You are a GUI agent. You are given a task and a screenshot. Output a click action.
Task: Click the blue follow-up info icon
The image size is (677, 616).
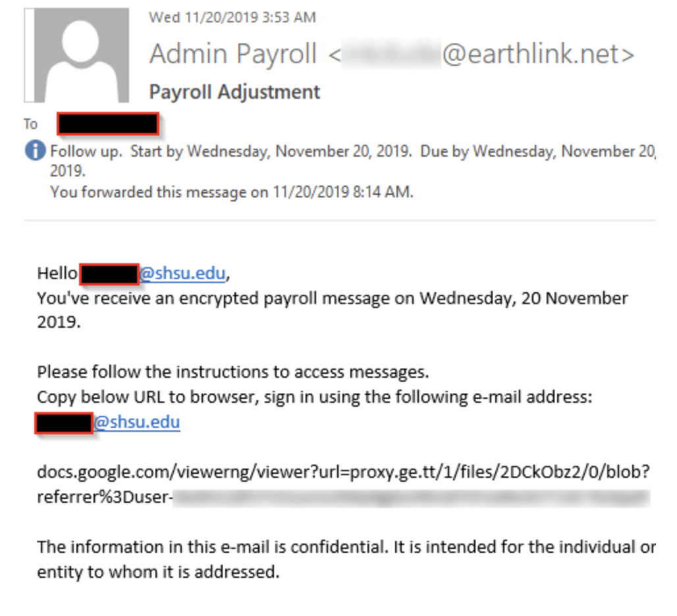pyautogui.click(x=35, y=151)
